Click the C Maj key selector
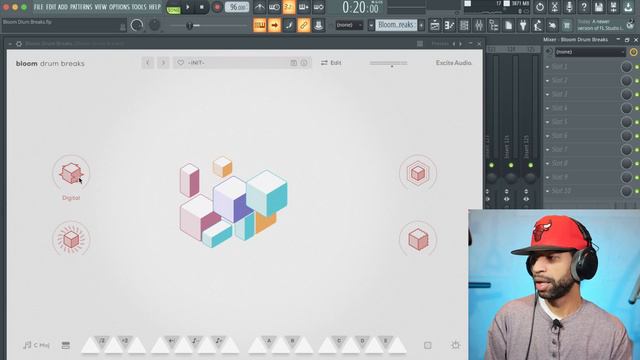Image resolution: width=640 pixels, height=360 pixels. click(37, 345)
